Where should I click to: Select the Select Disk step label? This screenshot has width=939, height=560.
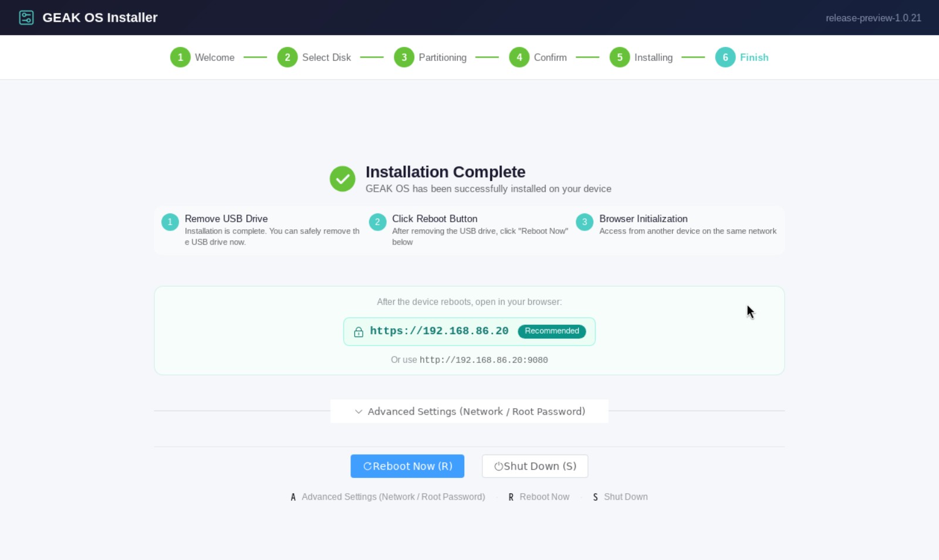coord(326,57)
